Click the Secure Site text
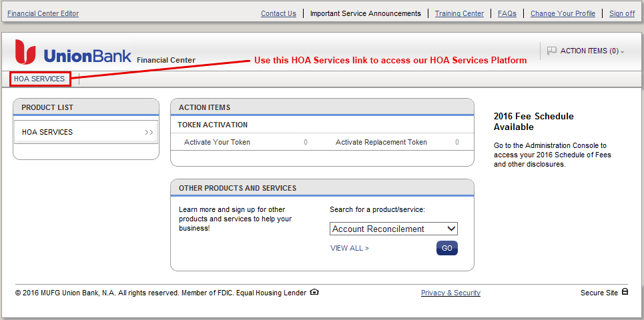Viewport: 644px width, 320px height. (599, 293)
